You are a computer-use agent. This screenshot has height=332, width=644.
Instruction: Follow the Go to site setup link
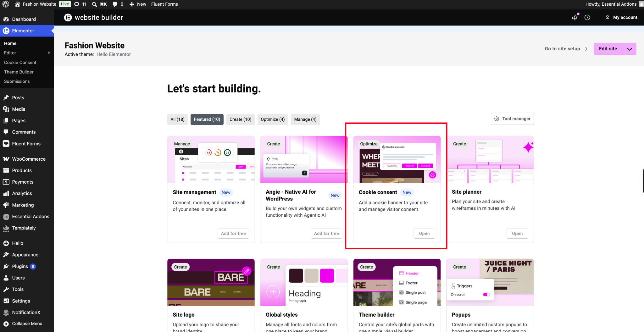click(x=566, y=49)
